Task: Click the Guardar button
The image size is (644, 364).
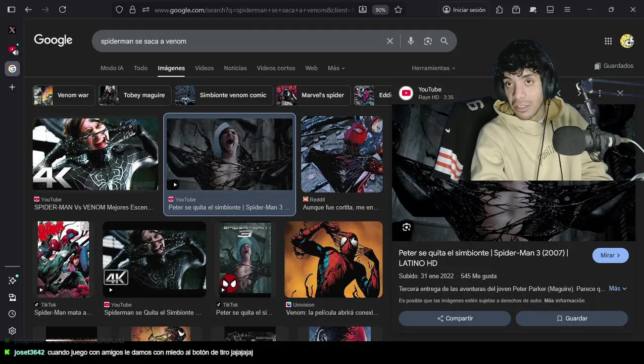Action: click(x=572, y=318)
